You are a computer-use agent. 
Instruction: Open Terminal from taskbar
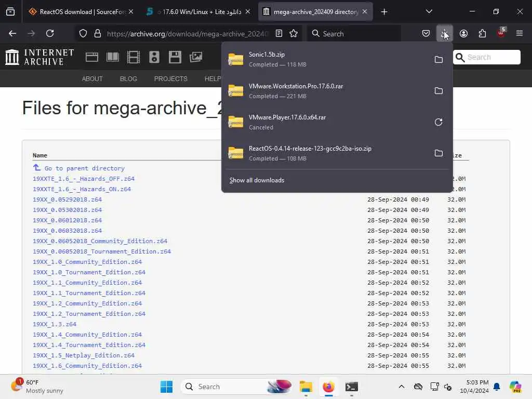pos(352,387)
